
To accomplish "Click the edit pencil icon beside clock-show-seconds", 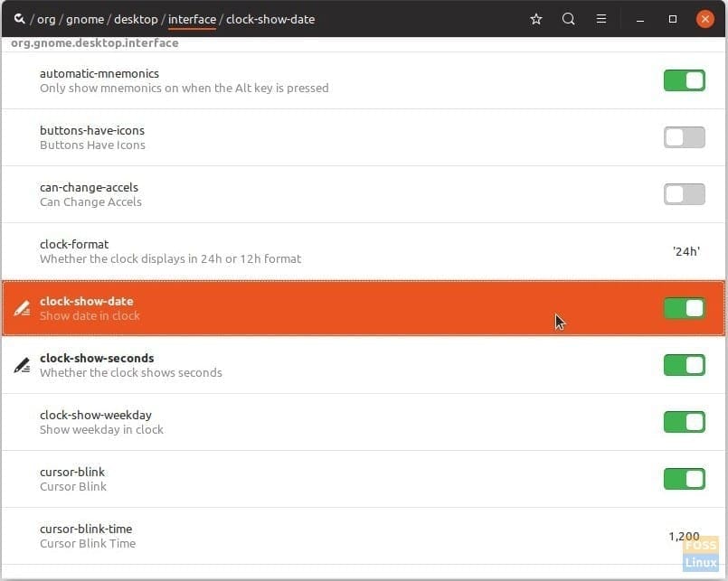I will (x=22, y=366).
